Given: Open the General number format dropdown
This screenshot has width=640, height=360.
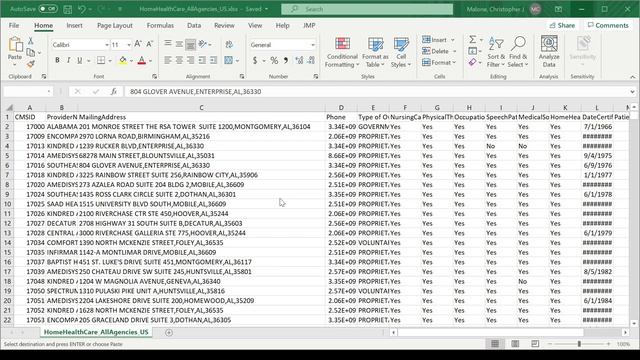Looking at the screenshot, I should click(x=313, y=44).
